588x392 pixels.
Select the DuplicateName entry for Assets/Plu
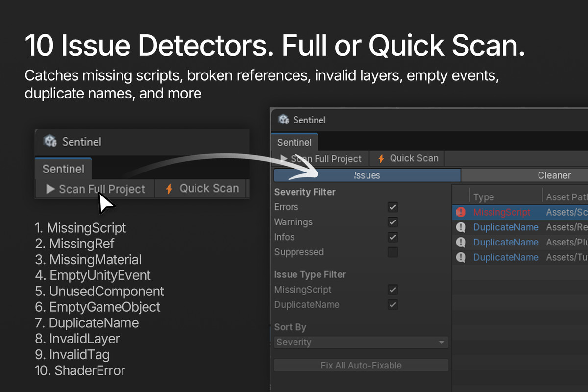click(x=506, y=242)
